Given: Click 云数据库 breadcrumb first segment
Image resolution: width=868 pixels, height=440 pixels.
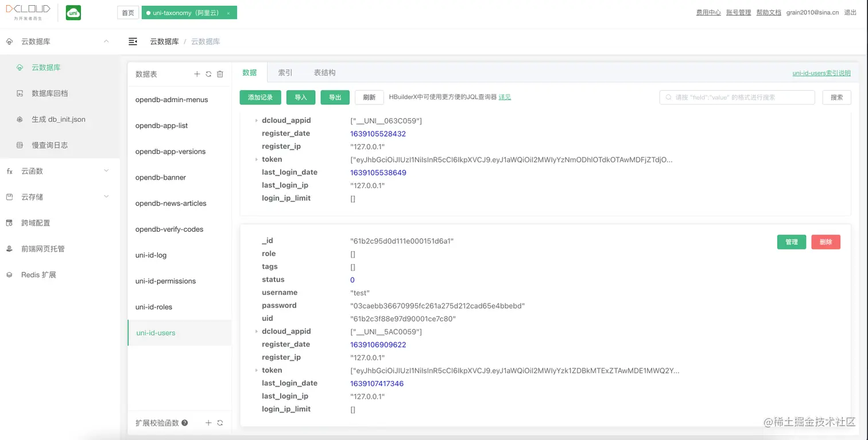Looking at the screenshot, I should tap(164, 41).
